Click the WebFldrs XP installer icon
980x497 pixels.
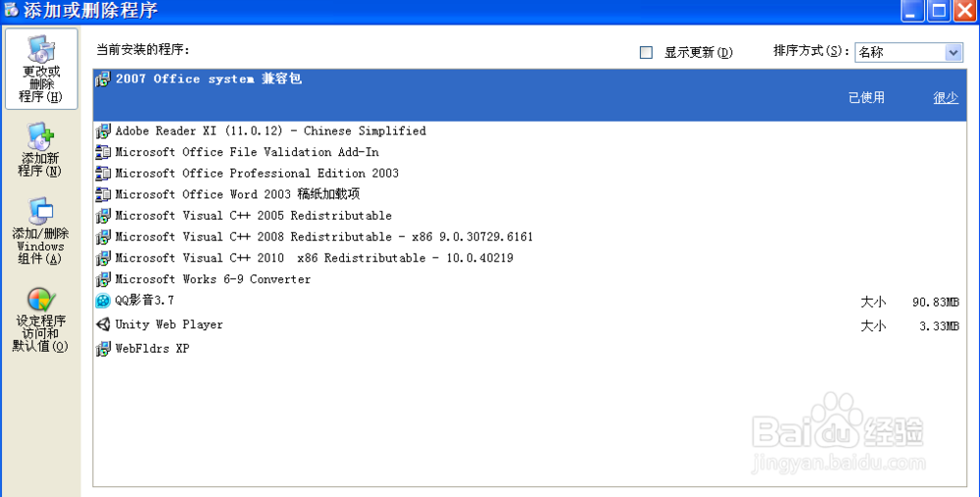tap(103, 349)
